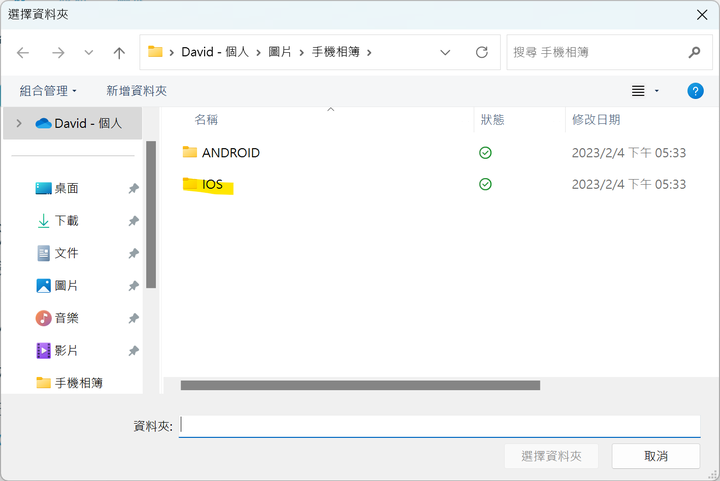Create folder with '新增資料夾'

point(136,91)
